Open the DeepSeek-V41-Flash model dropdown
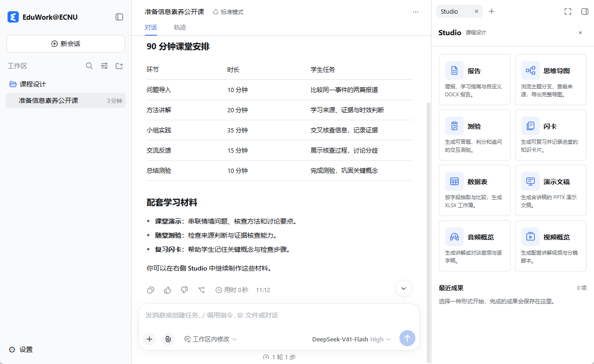594x364 pixels. tap(352, 339)
